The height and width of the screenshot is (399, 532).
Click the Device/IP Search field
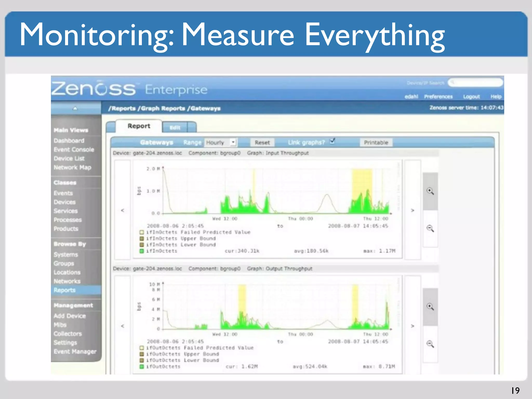(475, 83)
